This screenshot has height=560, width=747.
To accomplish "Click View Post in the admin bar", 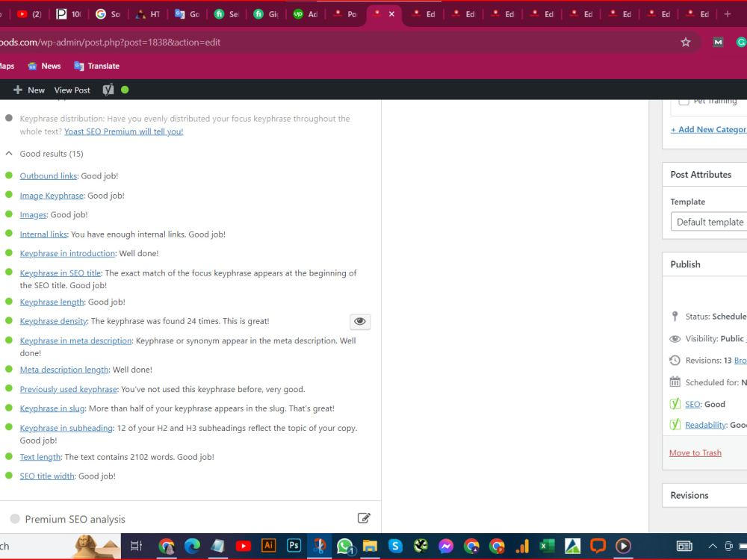I will [x=72, y=90].
